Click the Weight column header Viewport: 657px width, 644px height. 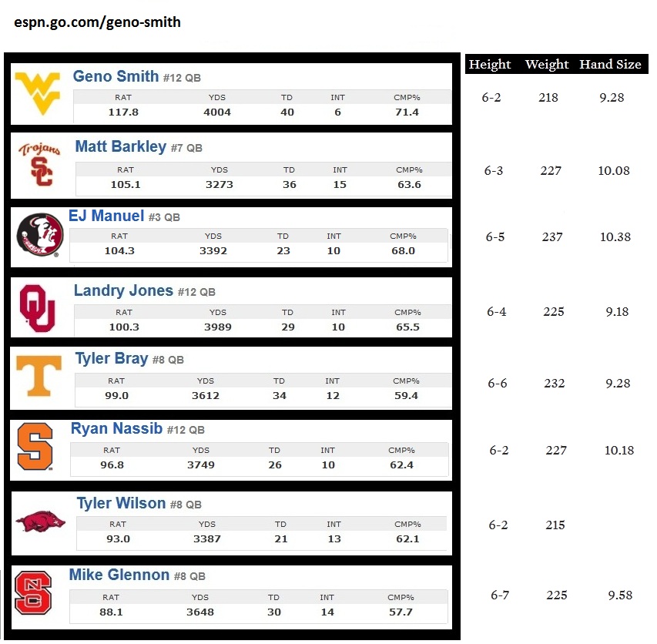tap(547, 64)
